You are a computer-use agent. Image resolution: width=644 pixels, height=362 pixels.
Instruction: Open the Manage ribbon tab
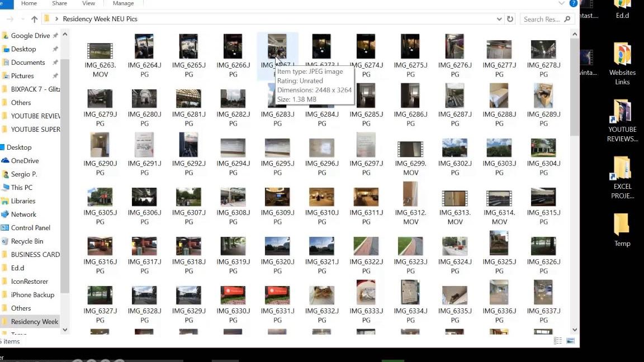(x=123, y=3)
